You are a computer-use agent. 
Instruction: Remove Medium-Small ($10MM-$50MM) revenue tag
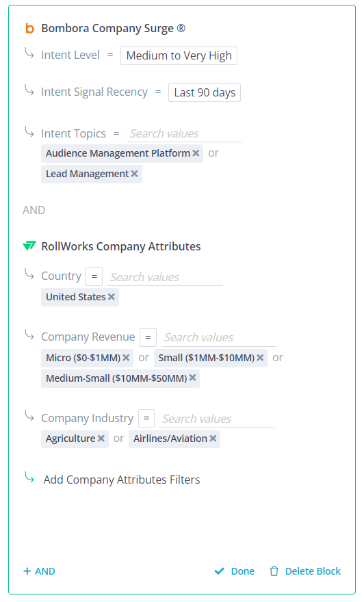pyautogui.click(x=192, y=378)
